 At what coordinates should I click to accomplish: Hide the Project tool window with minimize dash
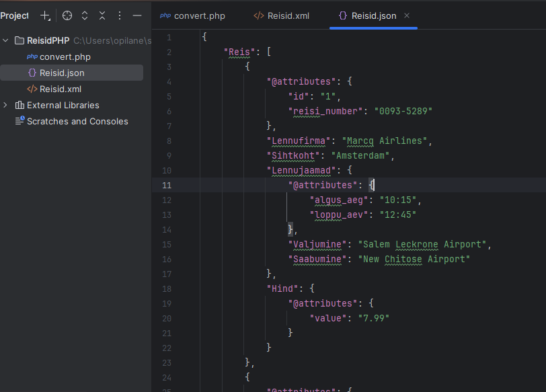click(x=137, y=15)
